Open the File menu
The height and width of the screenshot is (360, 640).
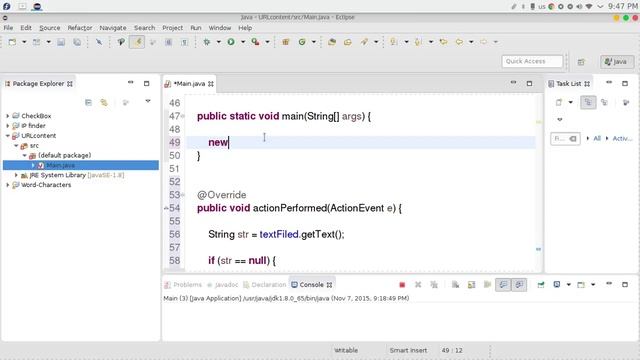tap(8, 28)
